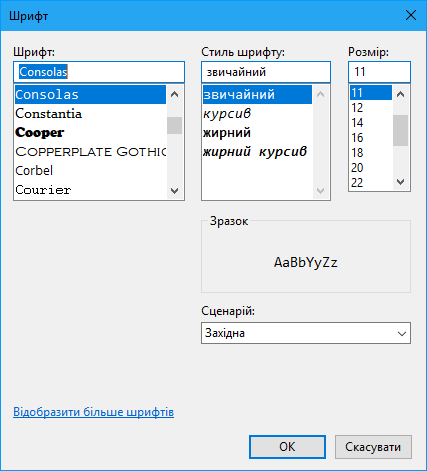Open the Сценарій dropdown Західна

pyautogui.click(x=306, y=333)
